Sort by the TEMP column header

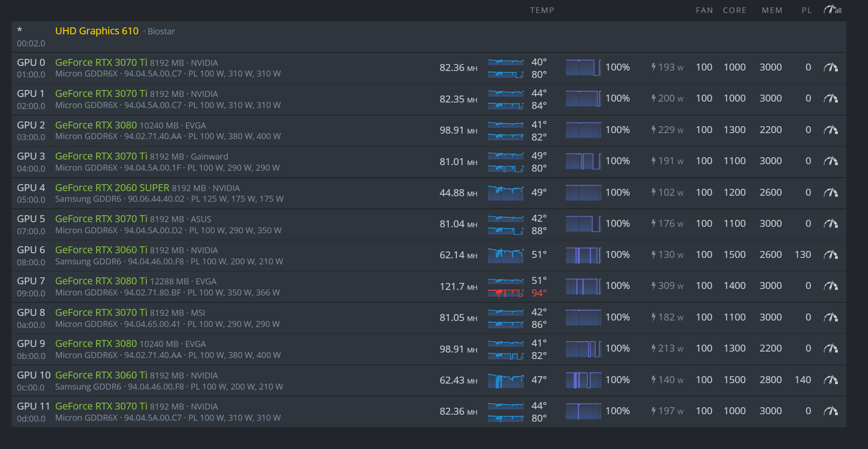coord(542,10)
